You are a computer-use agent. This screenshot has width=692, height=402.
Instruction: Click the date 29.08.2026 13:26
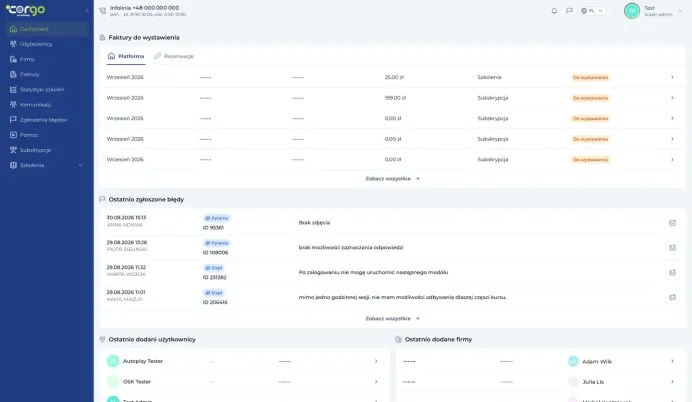coord(127,242)
